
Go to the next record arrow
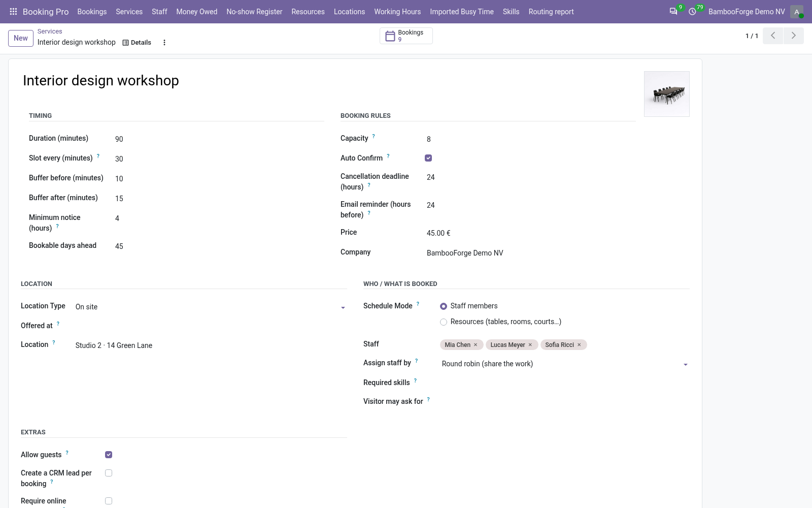tap(794, 36)
